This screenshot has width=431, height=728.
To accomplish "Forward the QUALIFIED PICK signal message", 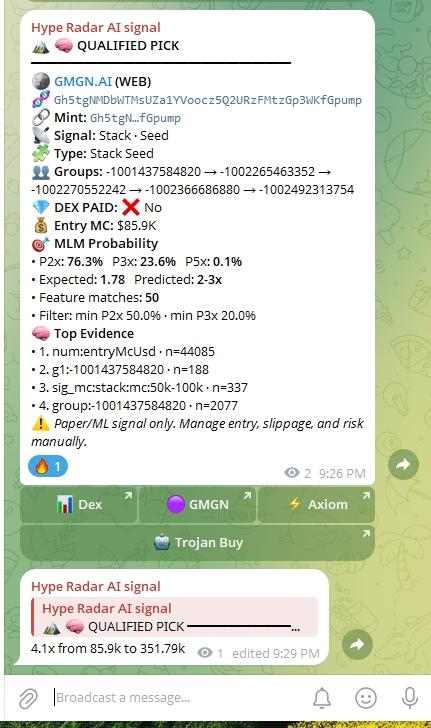I will [403, 464].
